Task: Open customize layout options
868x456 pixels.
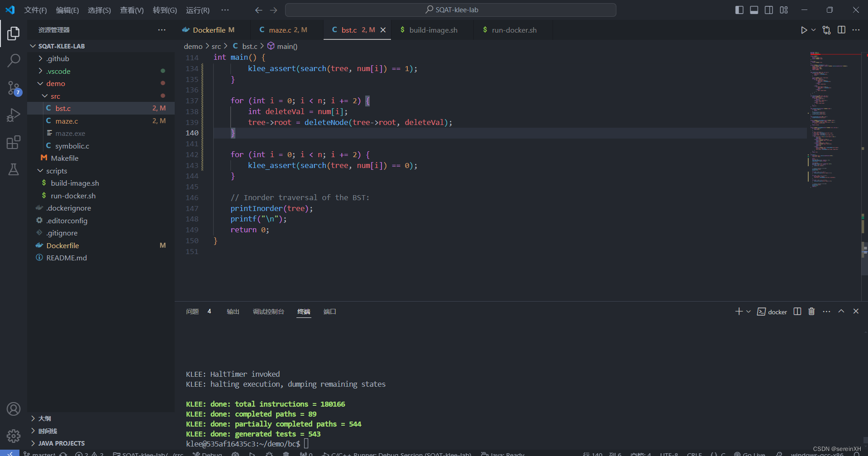Action: [784, 10]
